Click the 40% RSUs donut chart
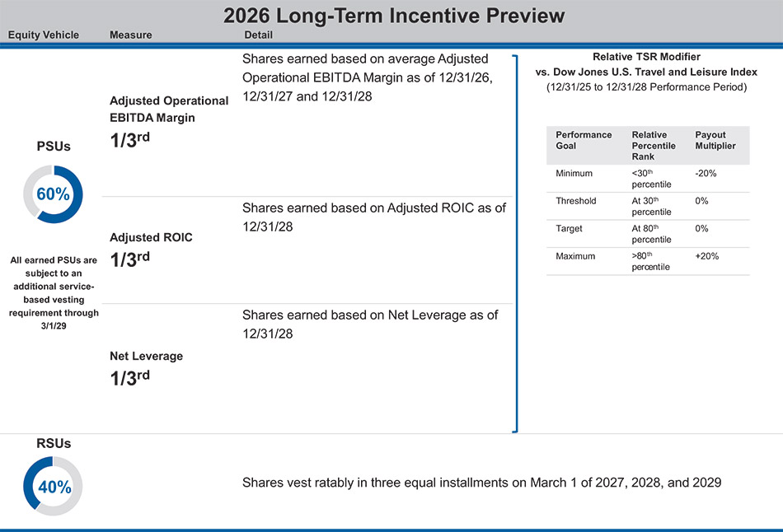 click(x=53, y=486)
